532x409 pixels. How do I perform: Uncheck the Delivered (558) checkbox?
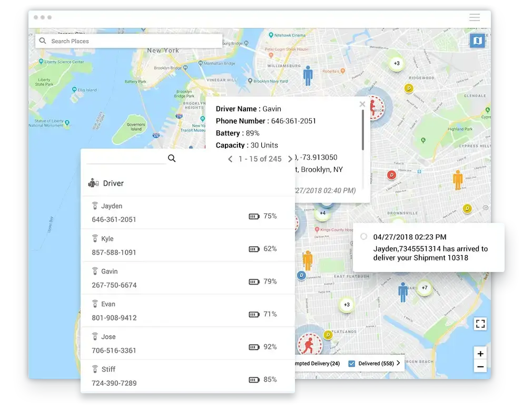pos(352,363)
